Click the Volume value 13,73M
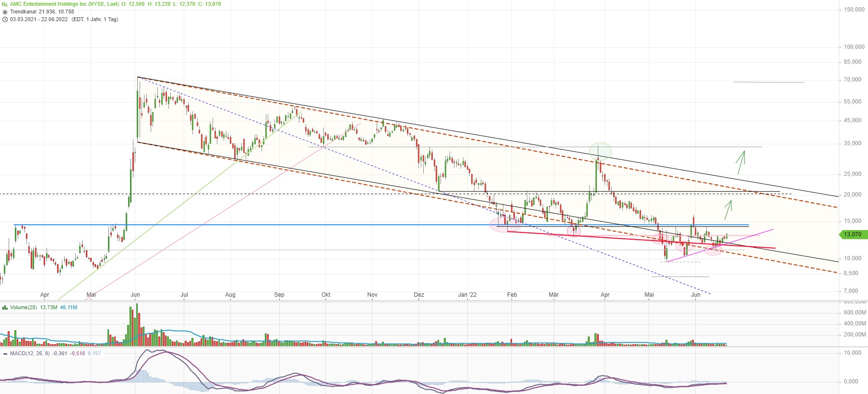 49,307
